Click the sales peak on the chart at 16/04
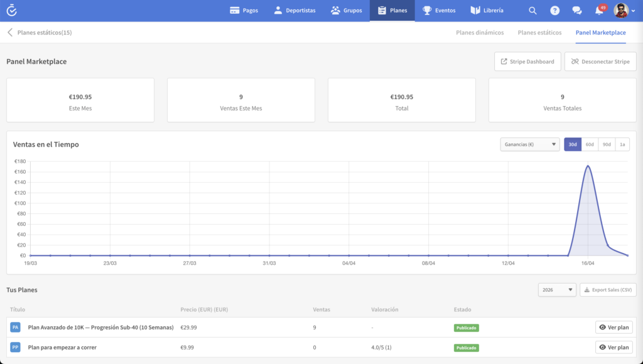The image size is (643, 364). point(588,166)
